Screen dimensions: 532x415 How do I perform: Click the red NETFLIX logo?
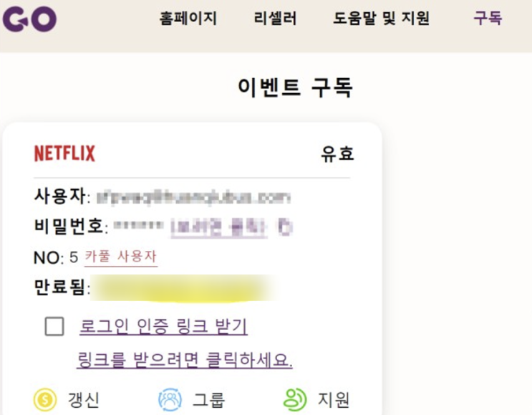pyautogui.click(x=64, y=153)
